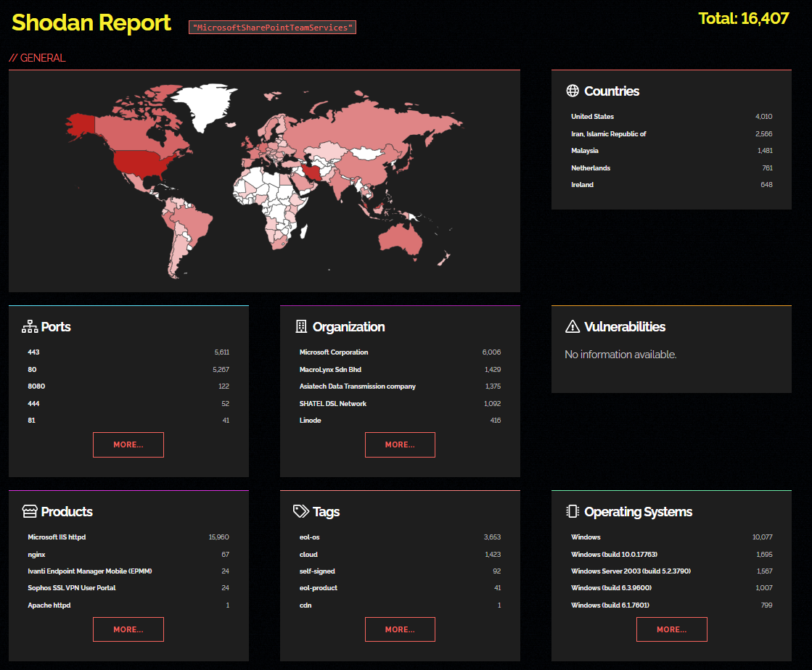
Task: Select Sophos SSL VPN User Portal product
Action: tap(128, 588)
